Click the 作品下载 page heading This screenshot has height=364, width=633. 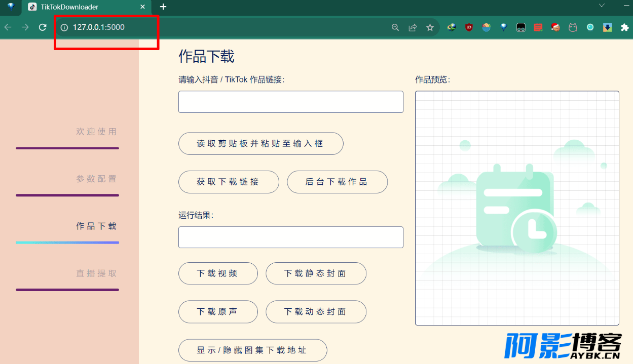click(x=206, y=56)
